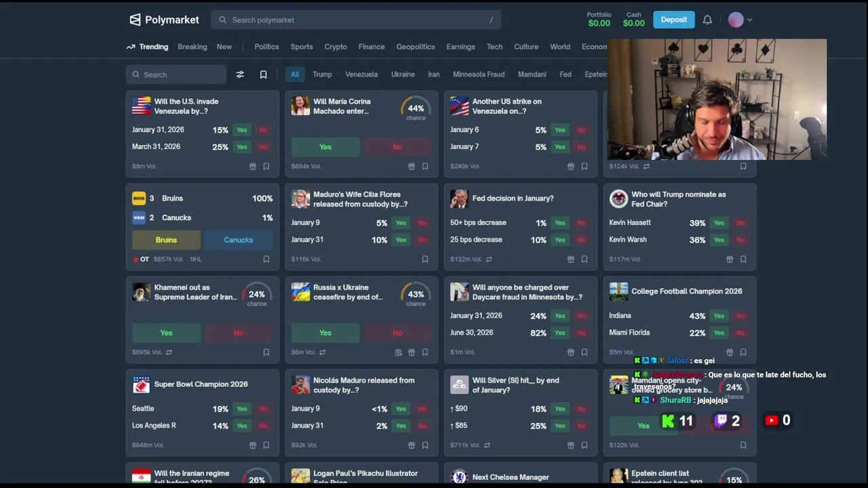Open the filter sliders icon next to Search

[240, 75]
